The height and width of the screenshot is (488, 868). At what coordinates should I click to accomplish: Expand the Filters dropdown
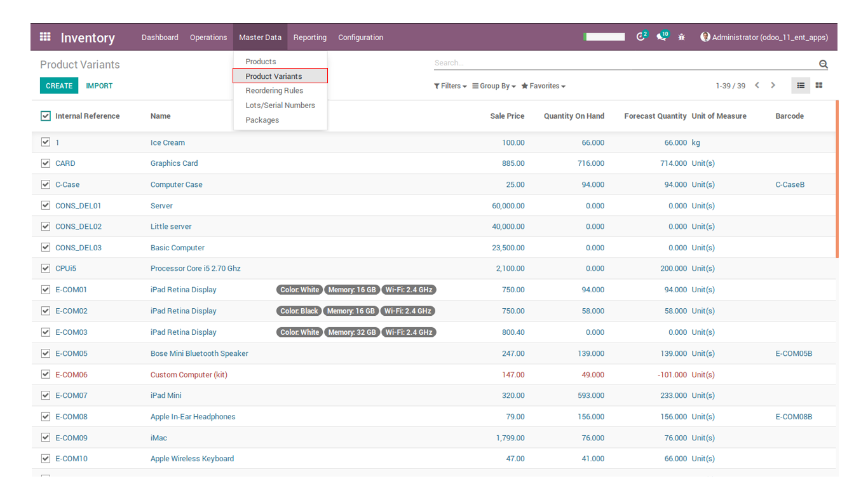pyautogui.click(x=451, y=86)
